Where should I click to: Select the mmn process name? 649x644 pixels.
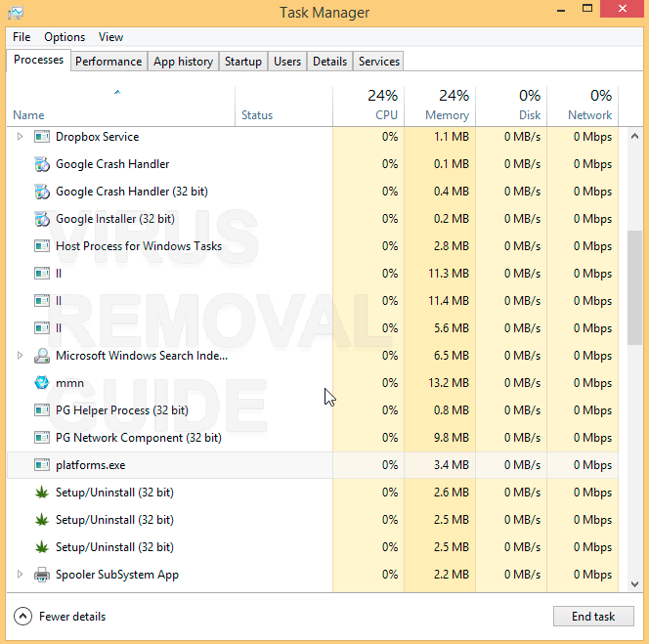coord(69,383)
